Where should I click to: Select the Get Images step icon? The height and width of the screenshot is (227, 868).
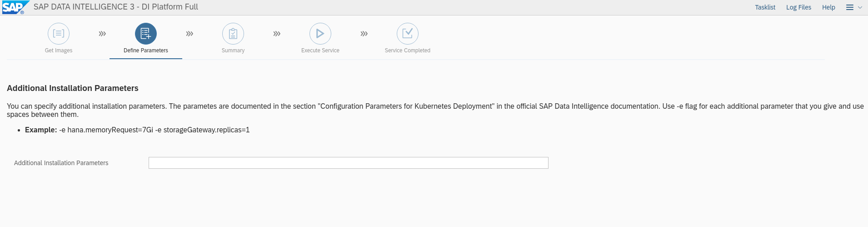[x=59, y=34]
